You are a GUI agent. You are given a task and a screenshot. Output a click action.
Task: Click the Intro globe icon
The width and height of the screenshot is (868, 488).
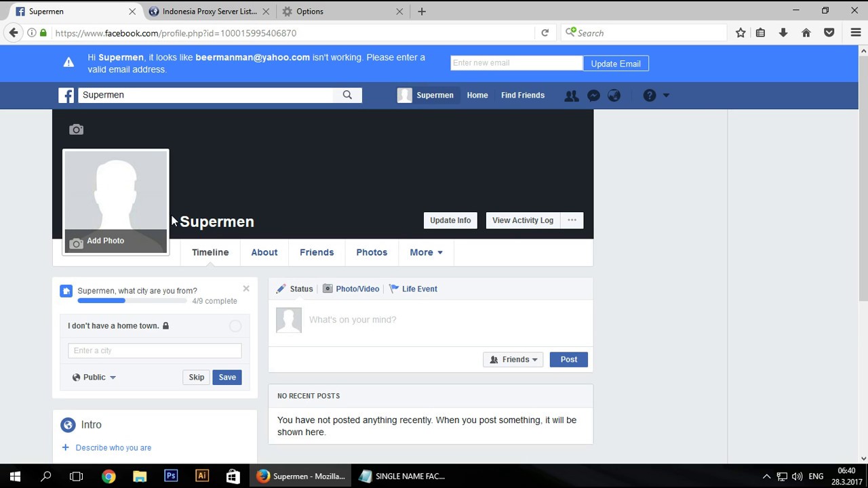pos(68,425)
